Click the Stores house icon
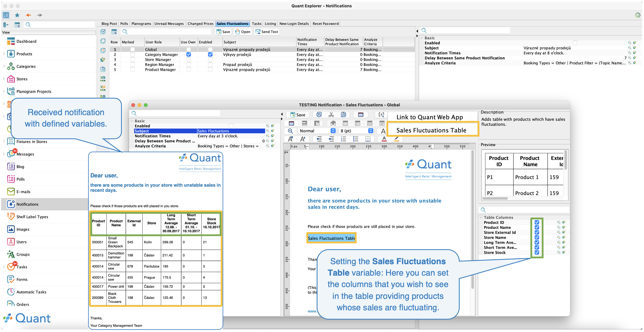The width and height of the screenshot is (644, 332). click(11, 79)
